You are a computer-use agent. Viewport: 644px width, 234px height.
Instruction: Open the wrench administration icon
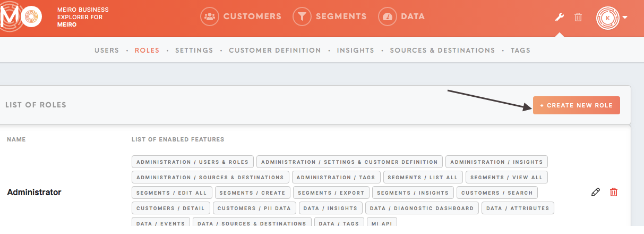559,17
